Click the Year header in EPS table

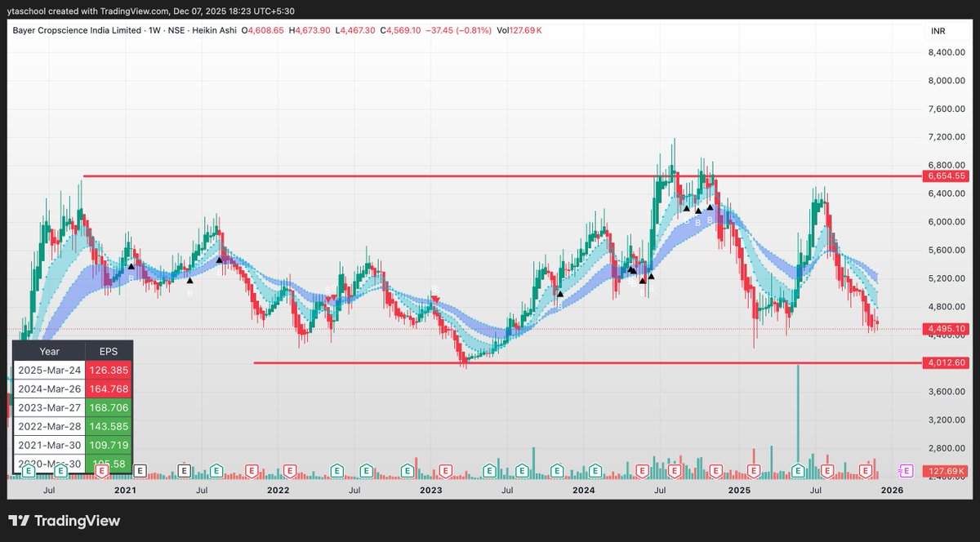pyautogui.click(x=50, y=351)
